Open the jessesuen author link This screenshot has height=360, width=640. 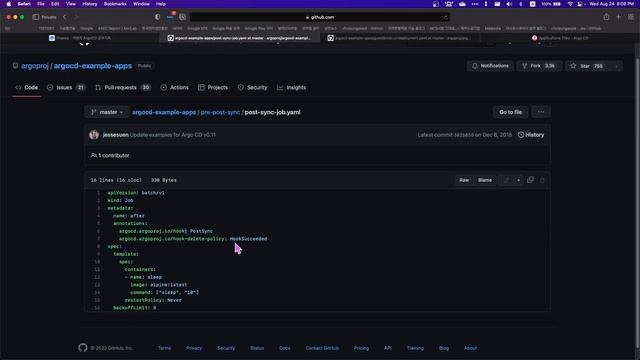116,135
